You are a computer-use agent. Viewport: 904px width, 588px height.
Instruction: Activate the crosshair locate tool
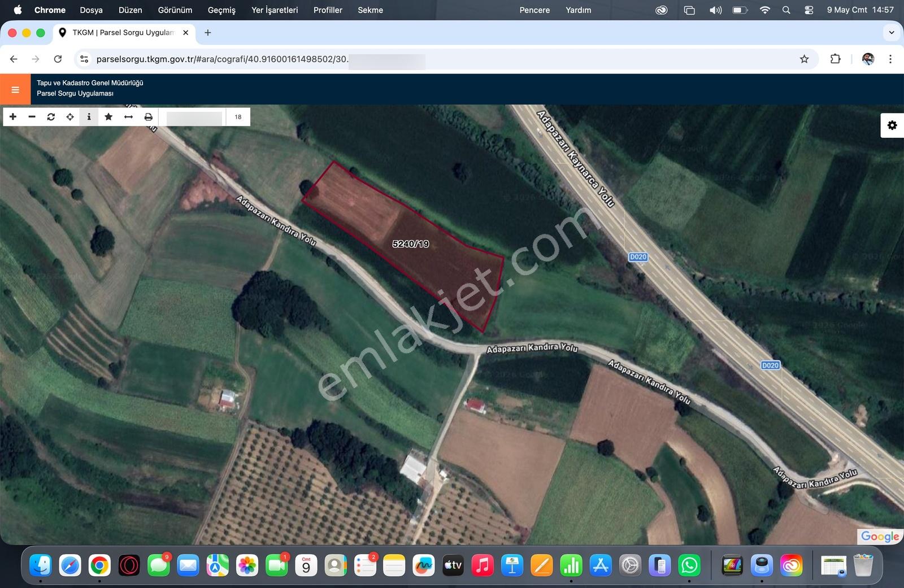pyautogui.click(x=70, y=117)
